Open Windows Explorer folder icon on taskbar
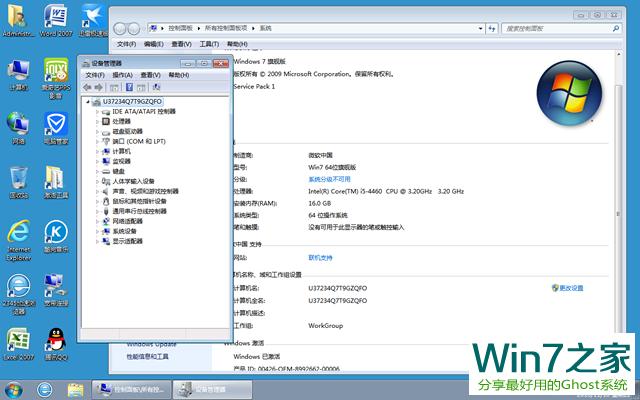Image resolution: width=640 pixels, height=400 pixels. (75, 390)
